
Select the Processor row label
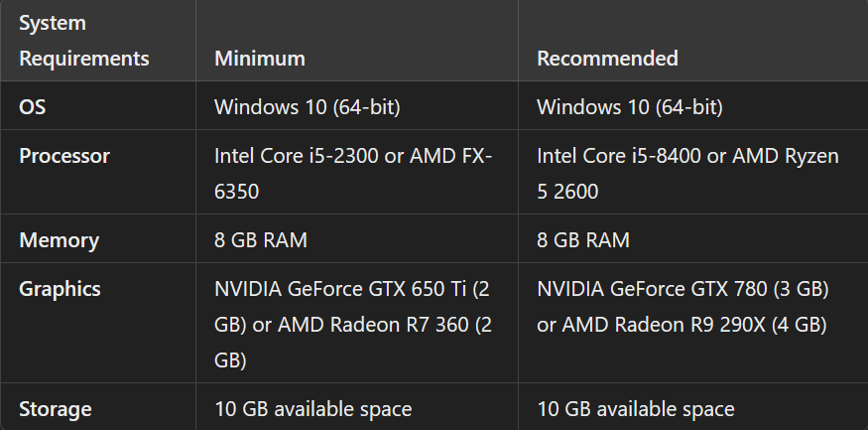click(x=64, y=156)
